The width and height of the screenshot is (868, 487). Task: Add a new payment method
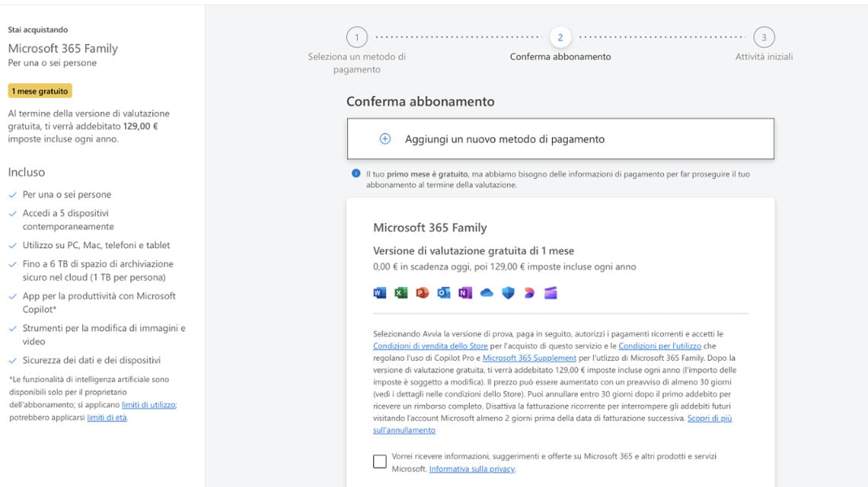(560, 139)
